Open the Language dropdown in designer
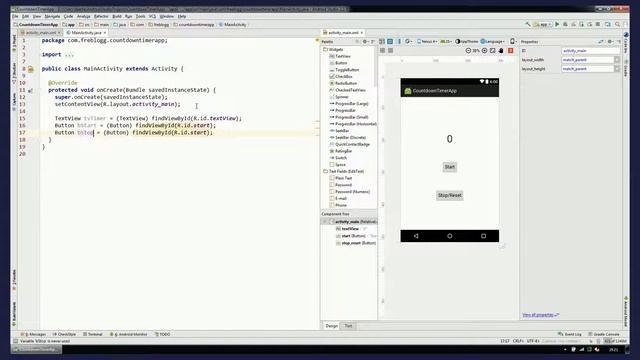Image resolution: width=640 pixels, height=360 pixels. tap(493, 42)
